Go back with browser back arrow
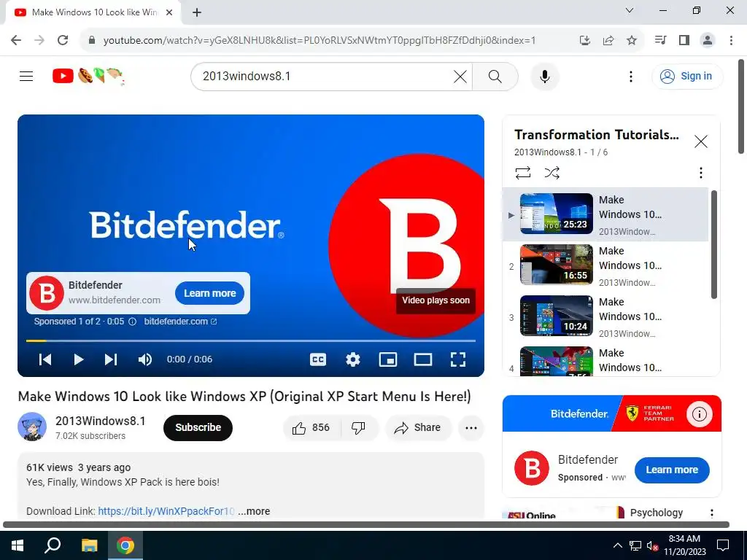The height and width of the screenshot is (560, 747). click(16, 40)
